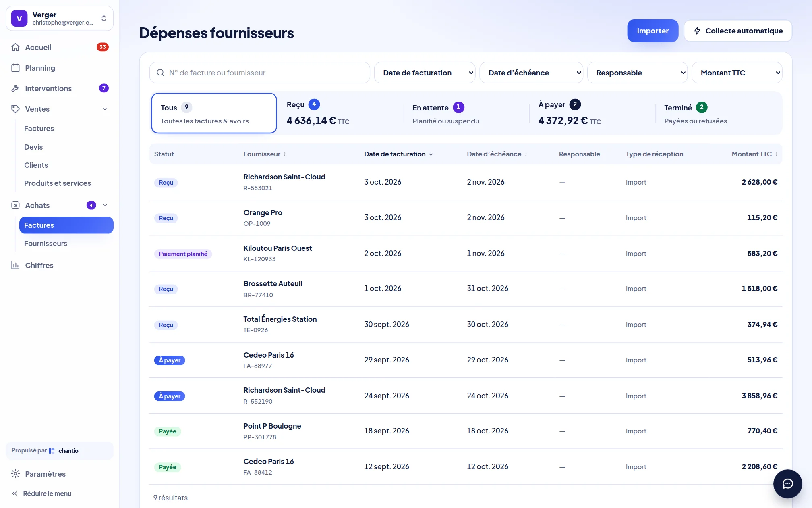The image size is (812, 508).
Task: Select the À payer status tab
Action: coord(592,113)
